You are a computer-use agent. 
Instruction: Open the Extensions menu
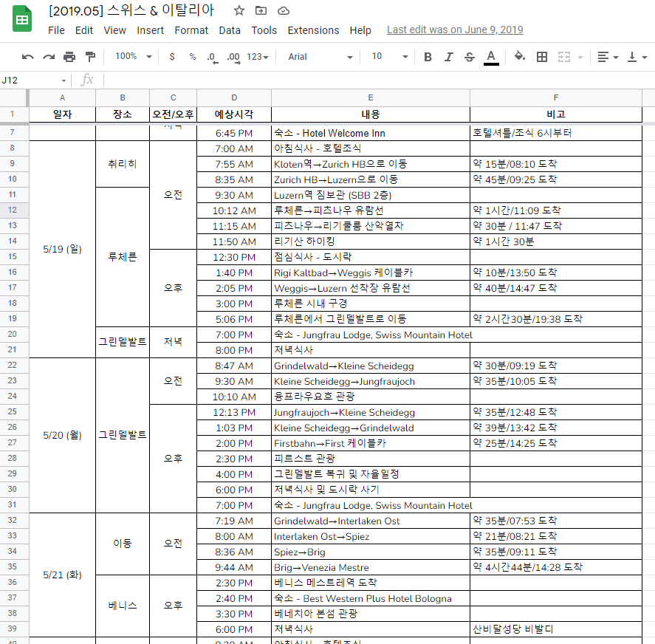[313, 30]
